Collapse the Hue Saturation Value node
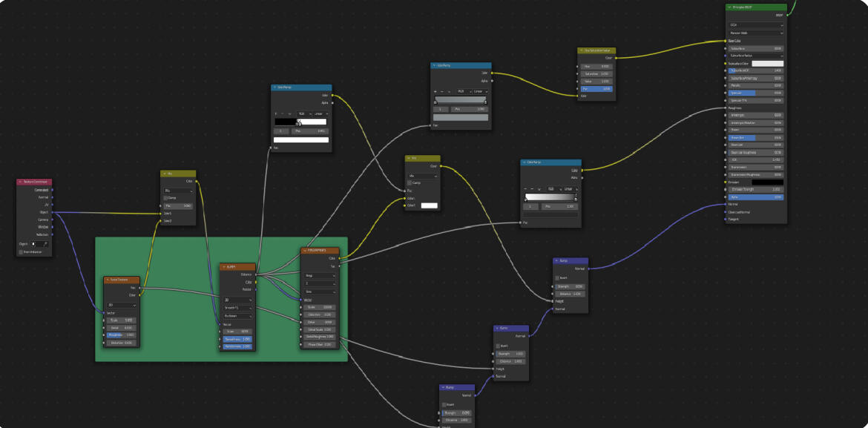This screenshot has height=428, width=868. click(x=581, y=51)
